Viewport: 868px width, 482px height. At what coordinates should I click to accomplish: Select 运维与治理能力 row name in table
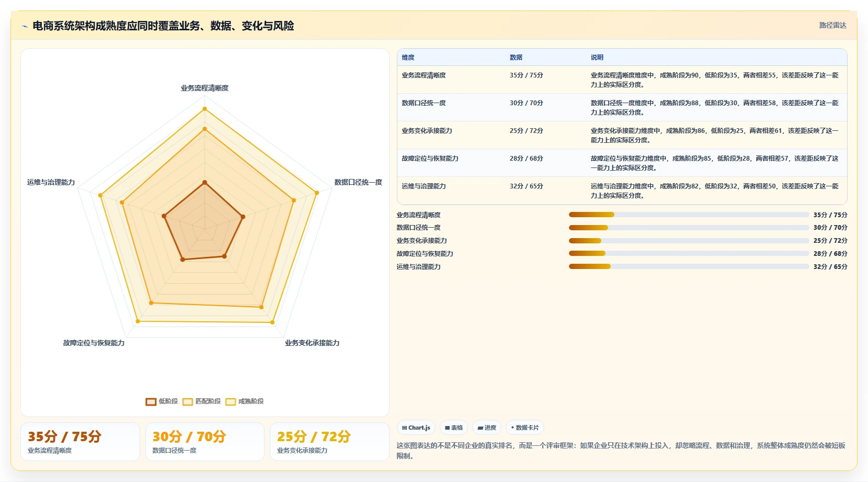[424, 186]
